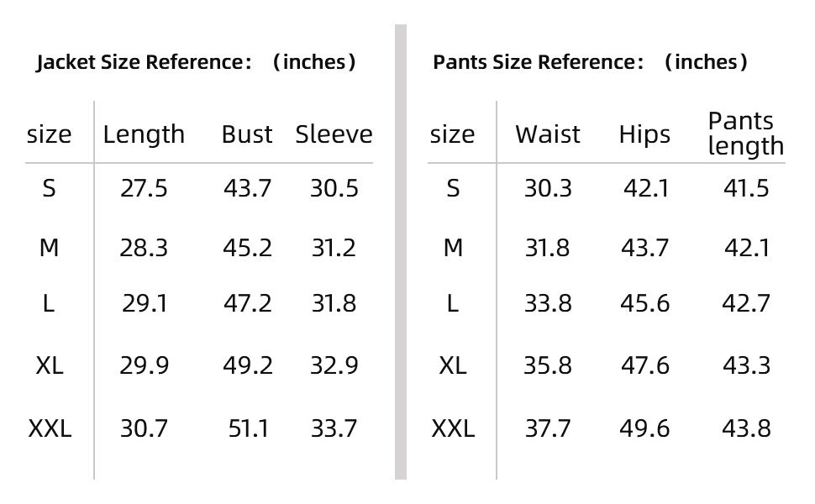
Task: Select jacket size L bust value 47.2
Action: click(x=247, y=302)
